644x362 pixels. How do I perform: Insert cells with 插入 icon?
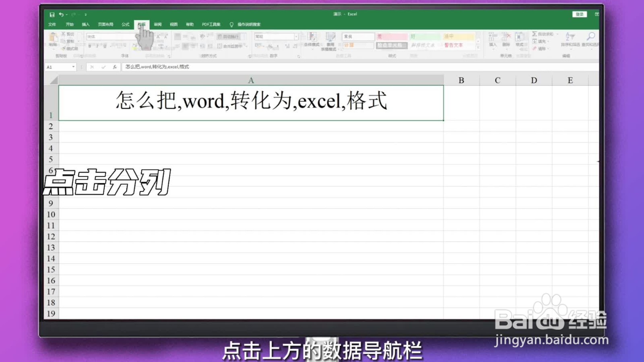pos(493,39)
